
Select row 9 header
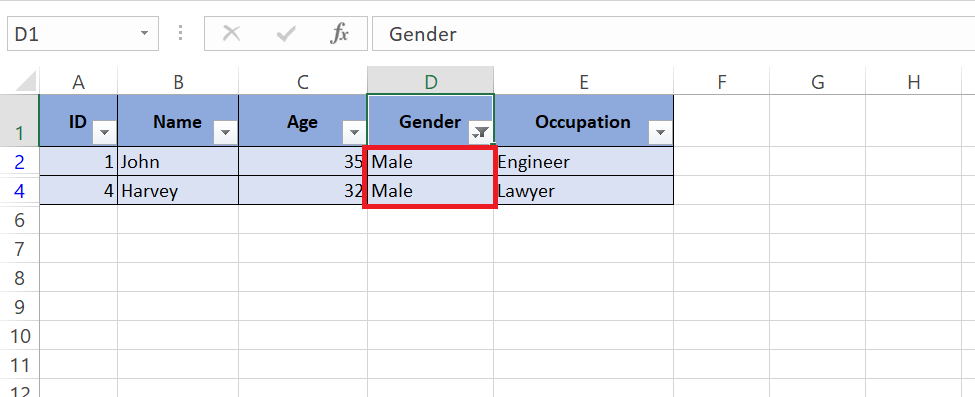(x=19, y=306)
